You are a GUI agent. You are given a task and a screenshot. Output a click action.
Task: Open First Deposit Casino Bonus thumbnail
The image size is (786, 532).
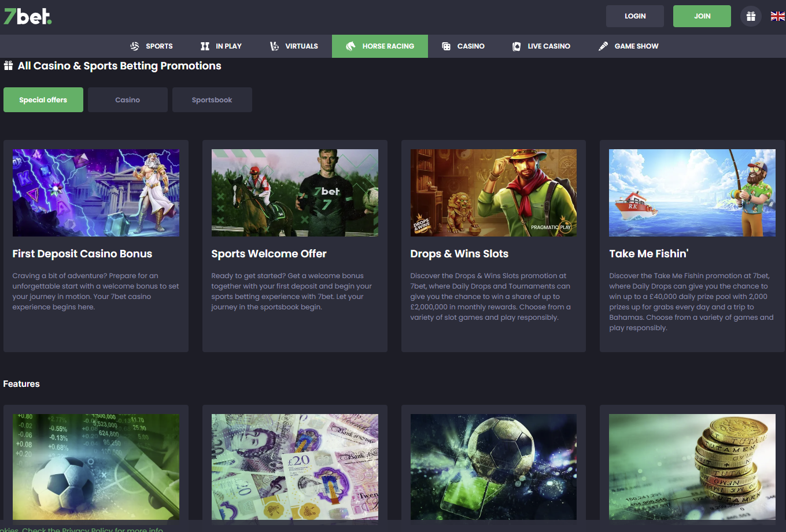[96, 193]
